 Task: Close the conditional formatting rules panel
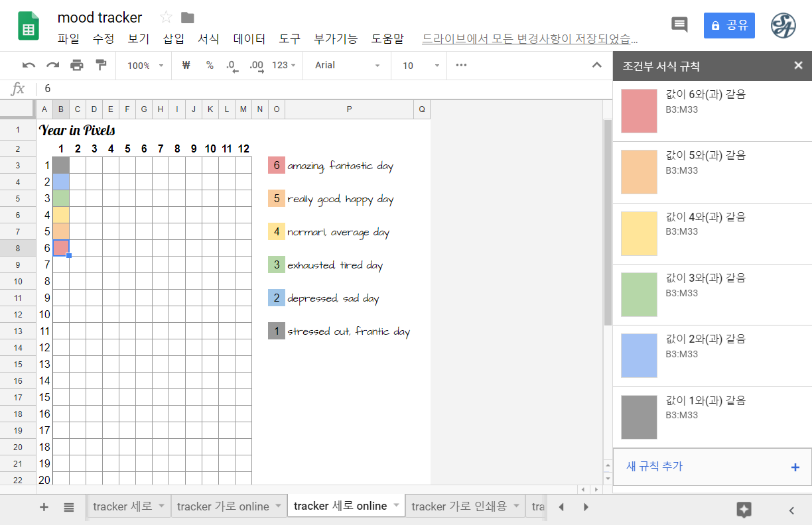[798, 65]
